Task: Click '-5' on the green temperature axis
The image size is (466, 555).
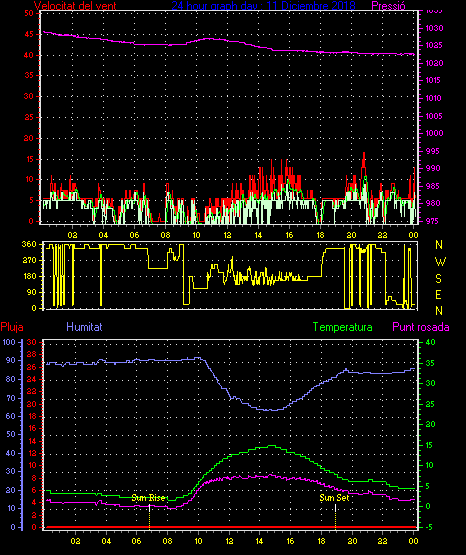Action: point(430,527)
